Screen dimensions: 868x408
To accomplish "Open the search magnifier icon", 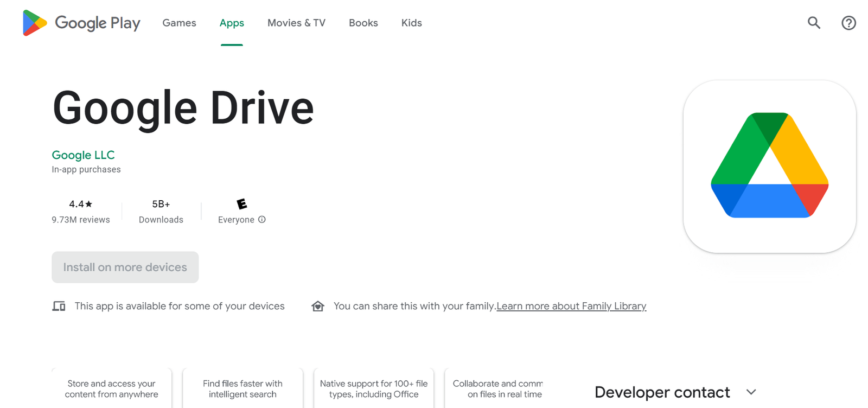I will [814, 23].
